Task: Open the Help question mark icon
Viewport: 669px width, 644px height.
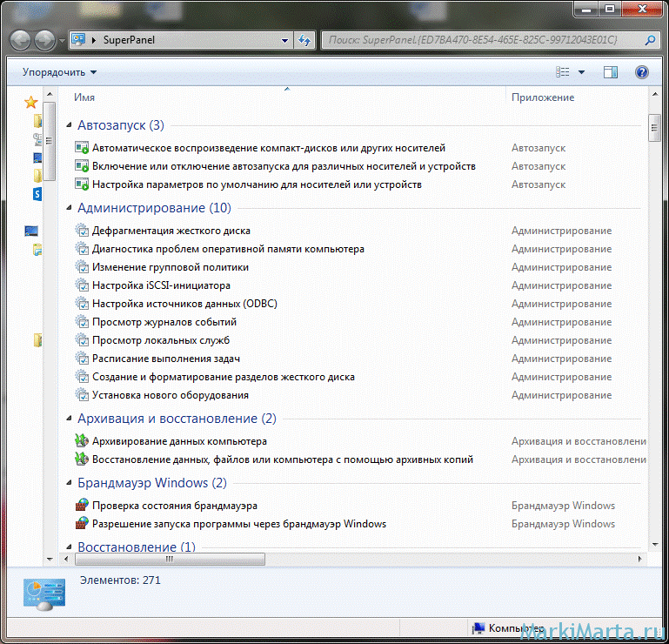Action: click(x=641, y=72)
